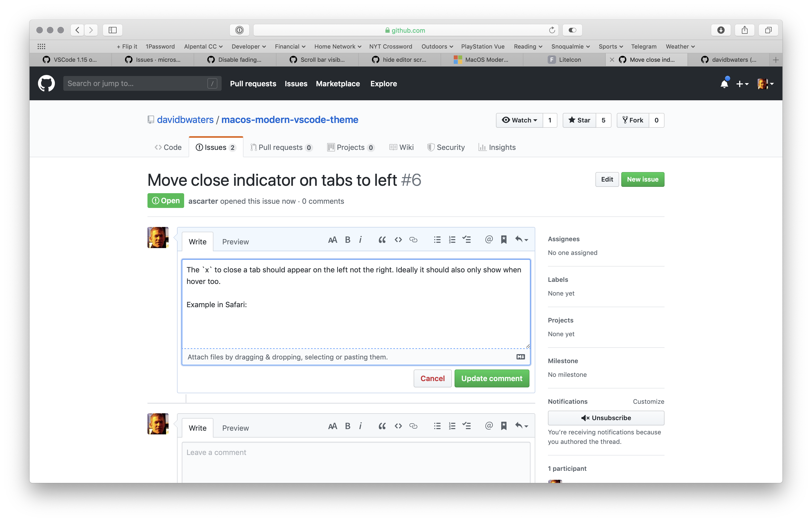Insert code in the edit comment toolbar
Image resolution: width=812 pixels, height=522 pixels.
(x=398, y=240)
